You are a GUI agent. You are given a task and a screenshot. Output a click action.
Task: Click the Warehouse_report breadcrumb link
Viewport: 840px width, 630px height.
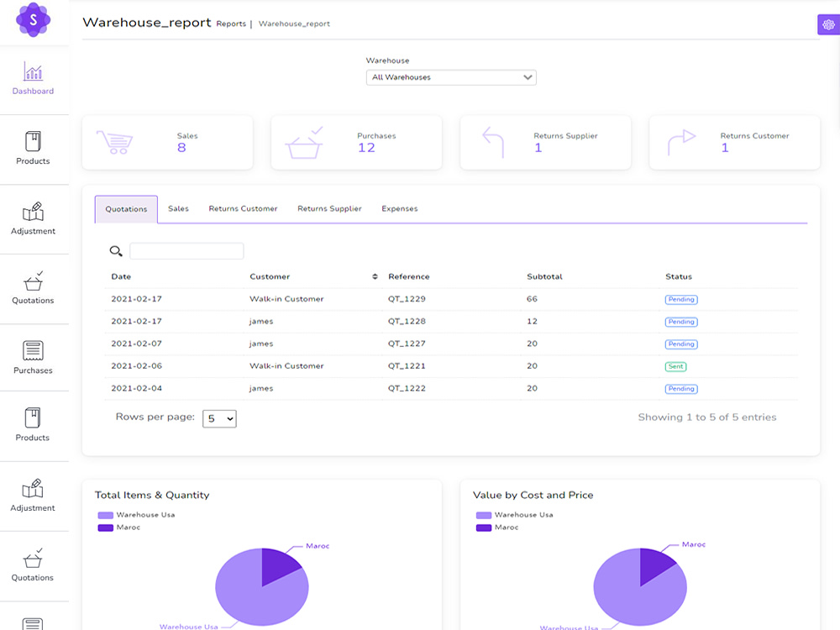[294, 24]
